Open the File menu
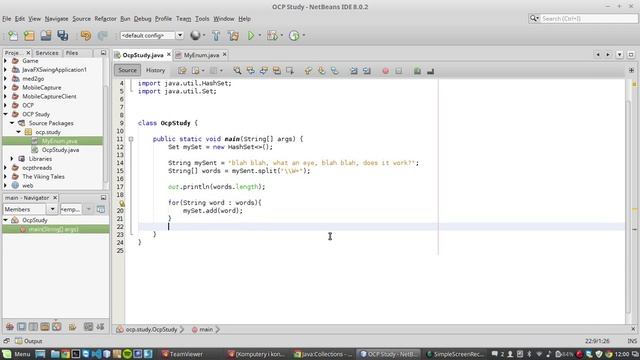 pyautogui.click(x=7, y=19)
